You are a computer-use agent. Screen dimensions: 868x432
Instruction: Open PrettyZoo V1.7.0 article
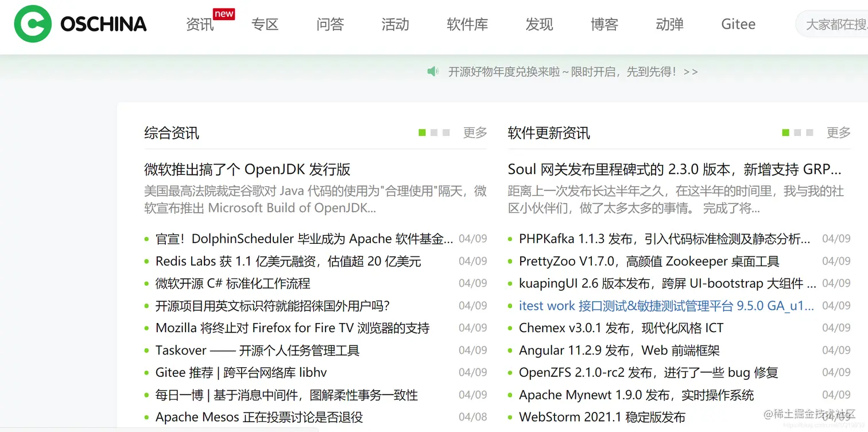point(649,261)
